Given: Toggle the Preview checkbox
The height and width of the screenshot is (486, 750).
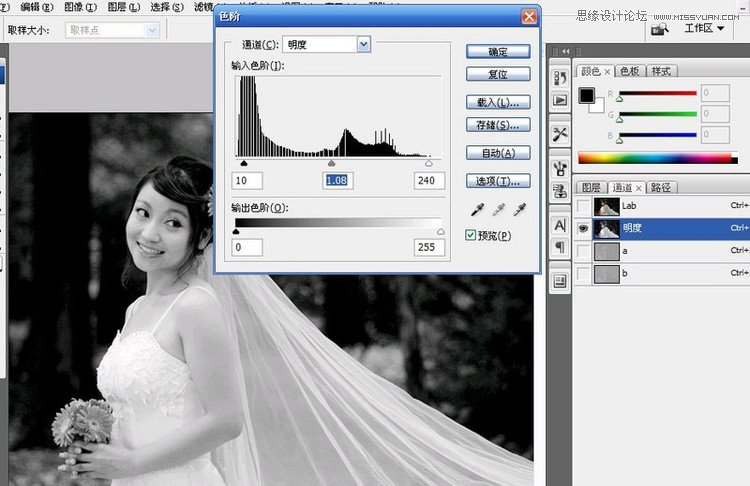Looking at the screenshot, I should pos(470,235).
